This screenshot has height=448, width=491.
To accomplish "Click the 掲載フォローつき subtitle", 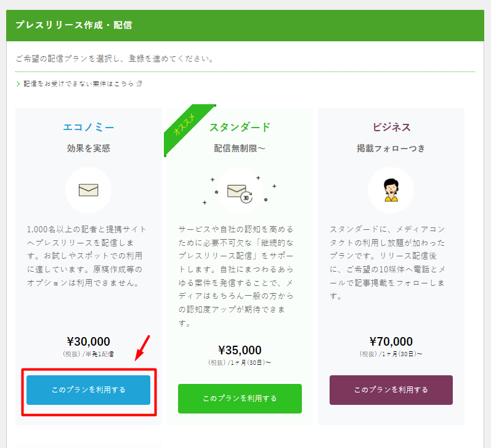I will point(391,148).
